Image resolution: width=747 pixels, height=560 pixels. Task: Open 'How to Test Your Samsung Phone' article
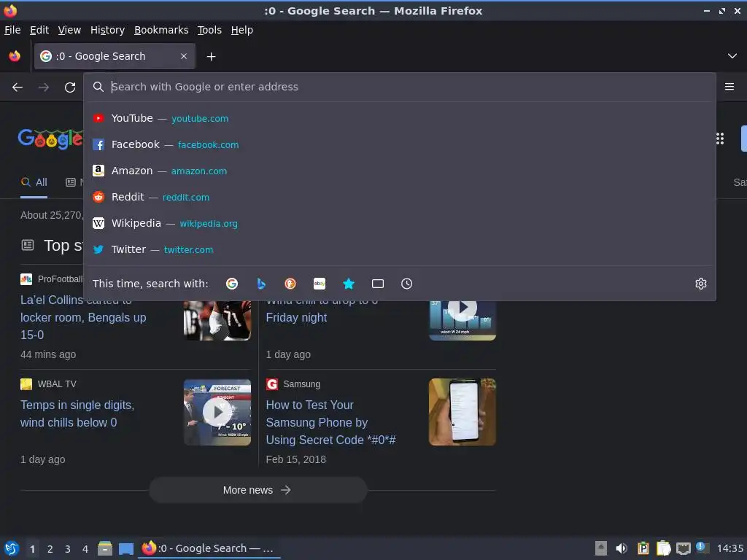click(330, 422)
